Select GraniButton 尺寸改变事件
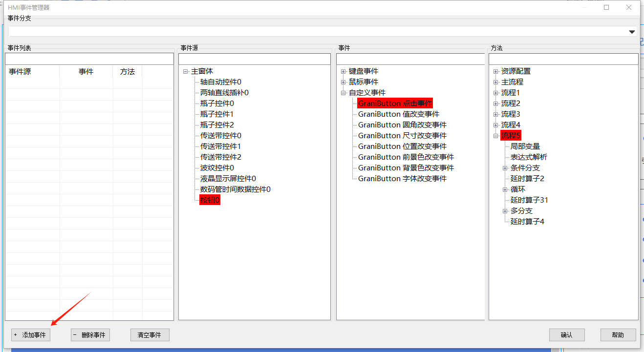This screenshot has width=644, height=352. (x=403, y=136)
